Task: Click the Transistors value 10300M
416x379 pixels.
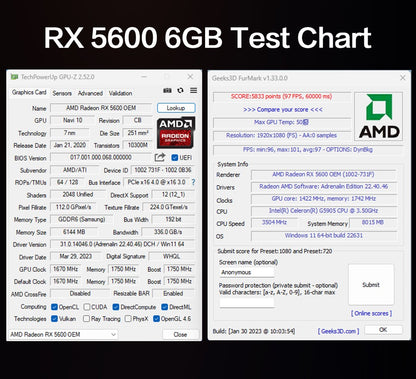Action: 138,145
